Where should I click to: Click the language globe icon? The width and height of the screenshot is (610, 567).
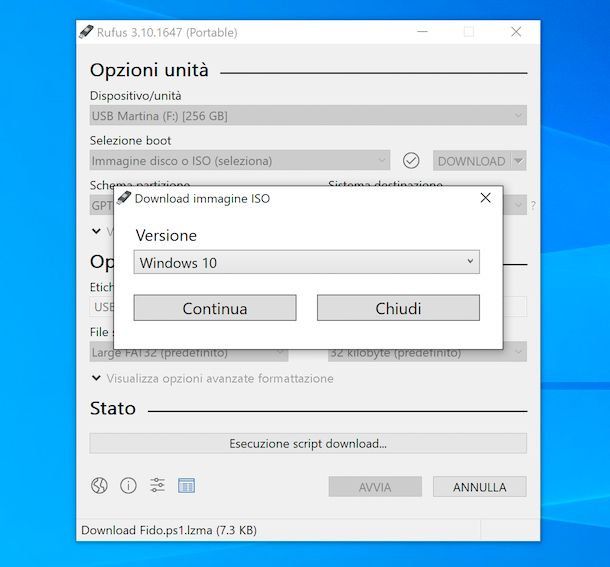click(x=99, y=485)
